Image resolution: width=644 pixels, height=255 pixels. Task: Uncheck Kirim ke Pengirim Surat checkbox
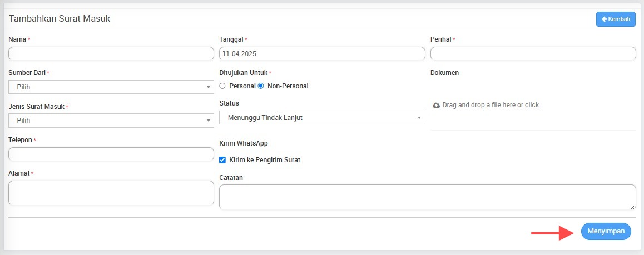(222, 160)
